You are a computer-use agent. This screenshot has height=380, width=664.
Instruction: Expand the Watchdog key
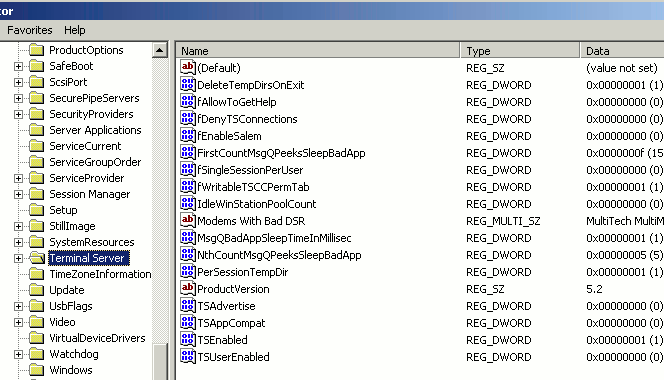(x=18, y=354)
